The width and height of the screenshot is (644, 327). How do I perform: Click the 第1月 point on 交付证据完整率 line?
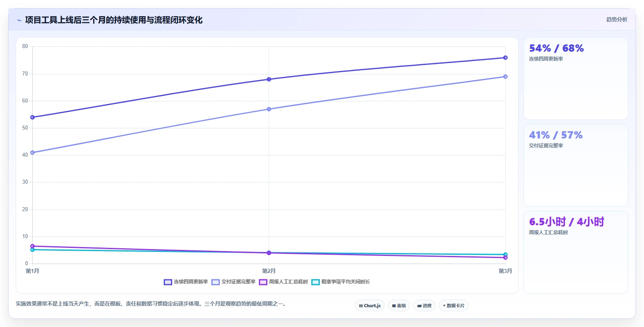pyautogui.click(x=33, y=153)
